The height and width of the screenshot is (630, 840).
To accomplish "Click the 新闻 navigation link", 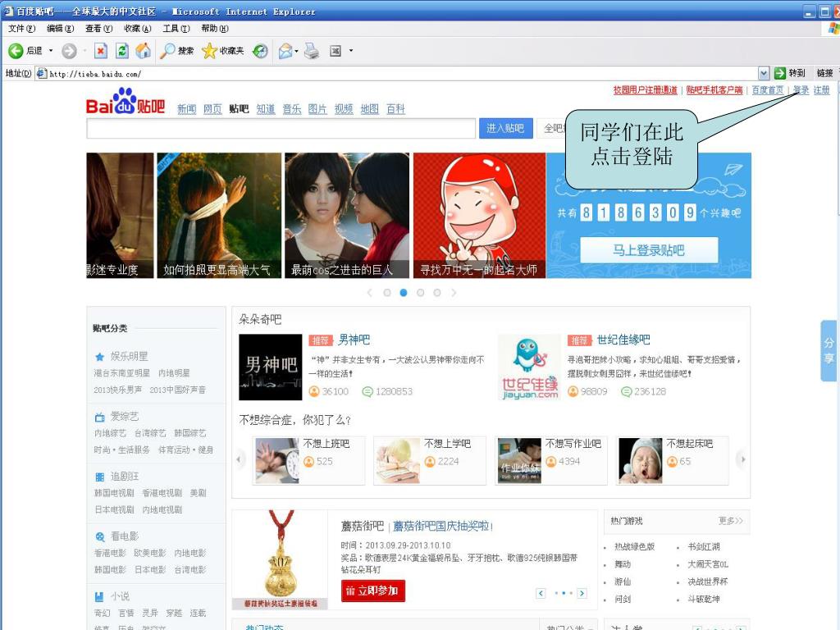I will (186, 109).
